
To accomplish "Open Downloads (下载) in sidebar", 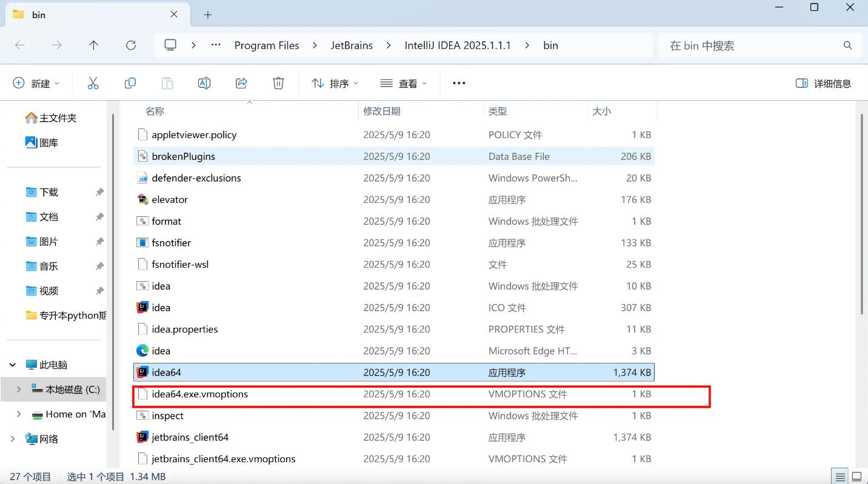I will coord(42,192).
